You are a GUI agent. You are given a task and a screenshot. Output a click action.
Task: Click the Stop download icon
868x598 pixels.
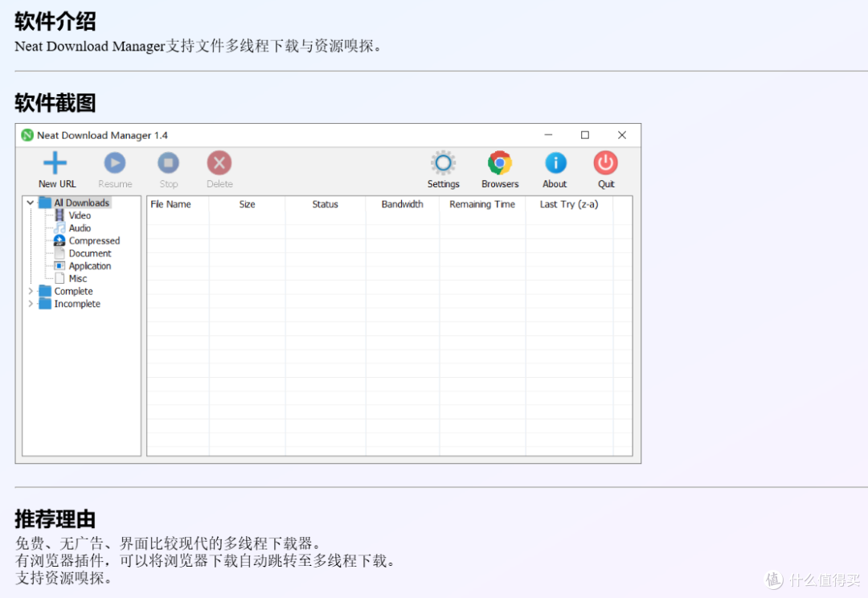168,163
